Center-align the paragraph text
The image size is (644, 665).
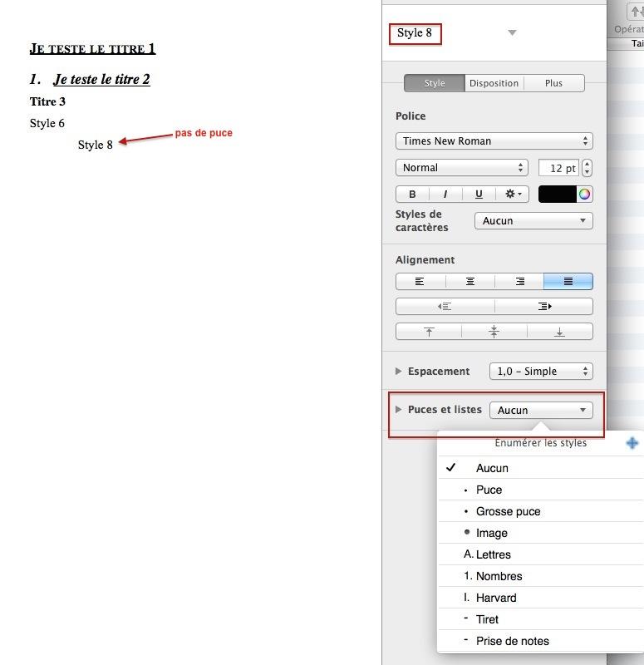[x=469, y=282]
